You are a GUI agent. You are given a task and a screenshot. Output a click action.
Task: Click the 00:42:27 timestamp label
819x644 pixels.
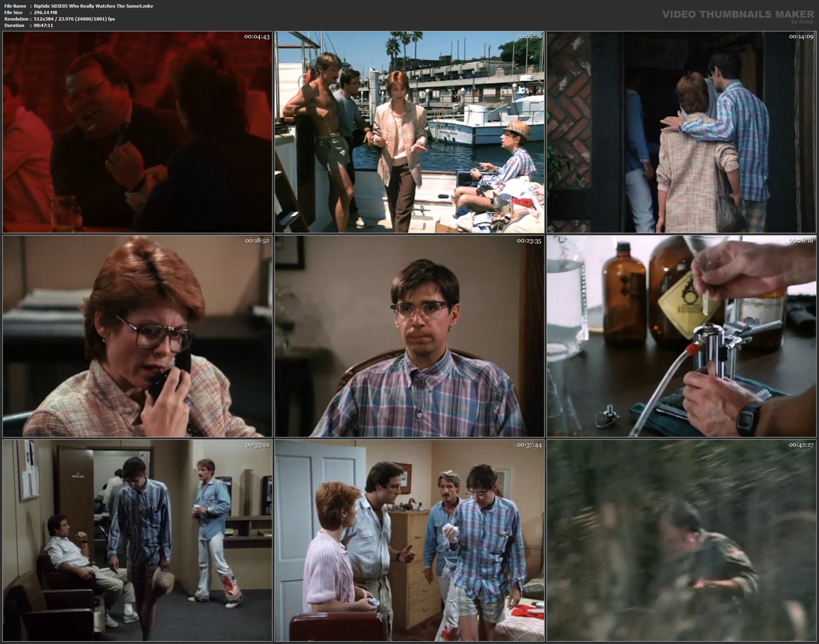point(801,445)
